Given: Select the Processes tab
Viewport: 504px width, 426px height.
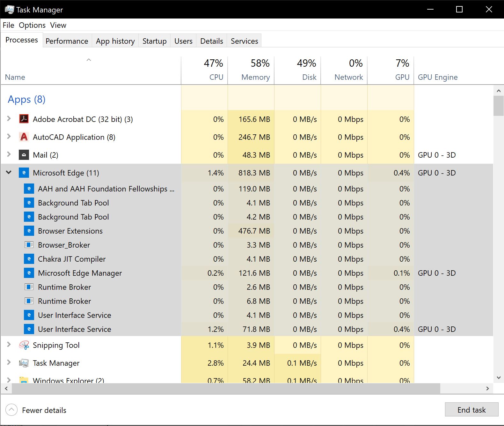Looking at the screenshot, I should (22, 40).
